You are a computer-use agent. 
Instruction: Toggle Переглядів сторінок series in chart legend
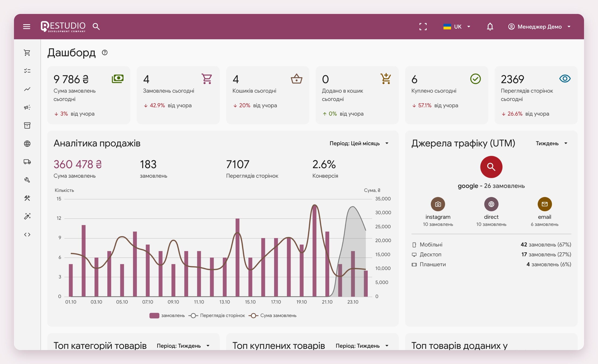coord(217,316)
